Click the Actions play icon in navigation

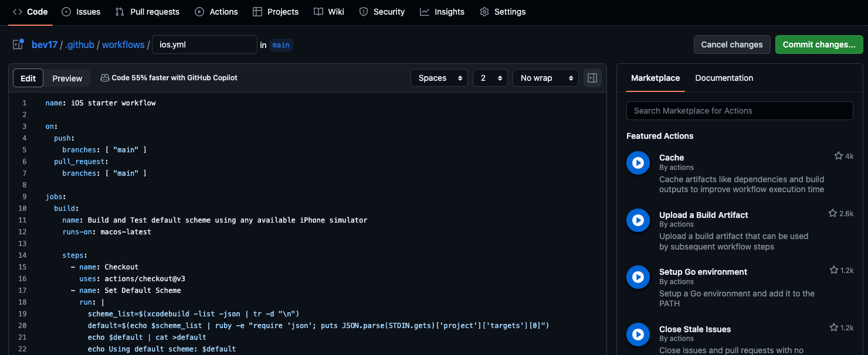(199, 12)
